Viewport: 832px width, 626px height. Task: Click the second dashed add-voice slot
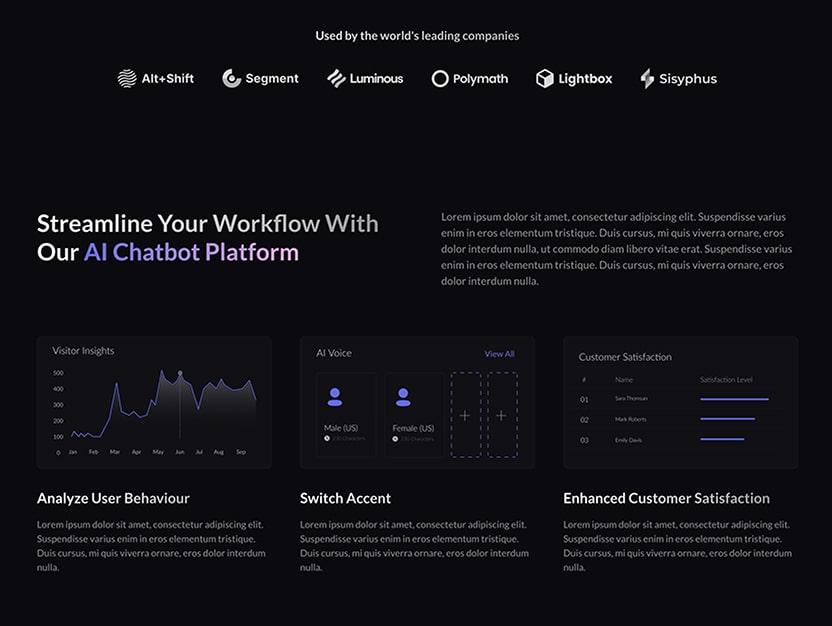(x=501, y=415)
